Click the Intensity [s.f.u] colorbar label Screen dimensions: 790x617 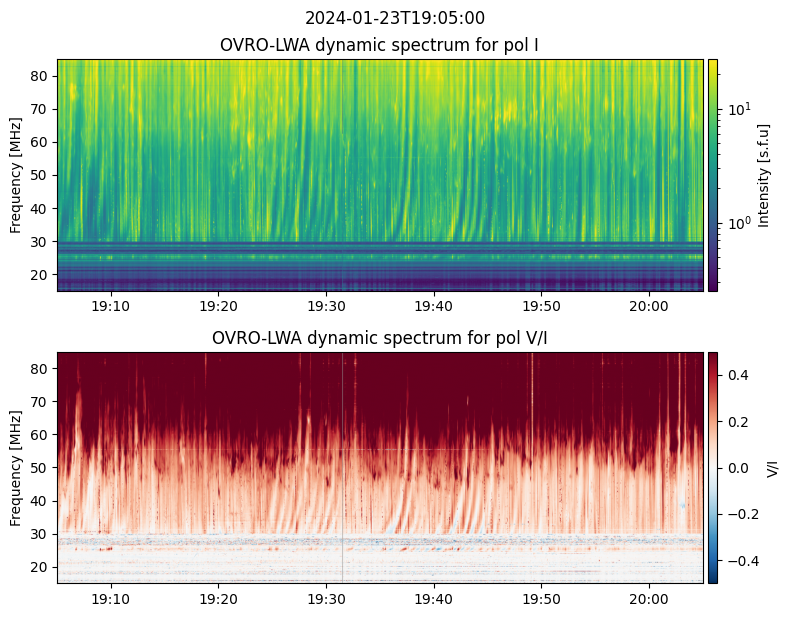click(765, 175)
